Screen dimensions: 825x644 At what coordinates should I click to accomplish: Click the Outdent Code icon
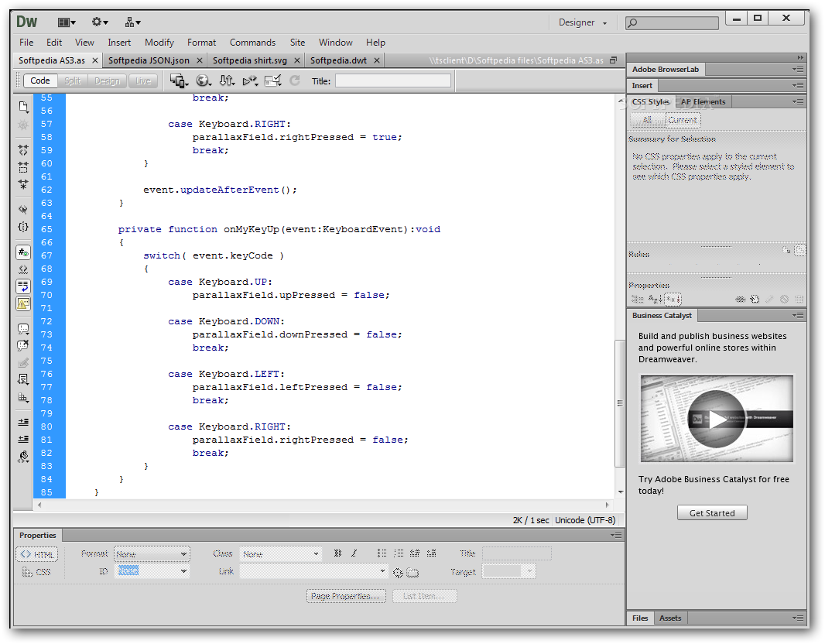(23, 439)
